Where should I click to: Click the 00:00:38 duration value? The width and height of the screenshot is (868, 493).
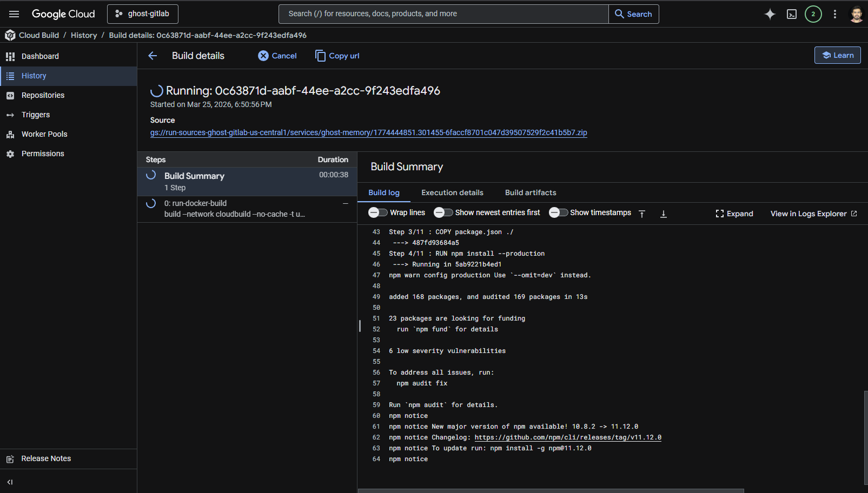[334, 175]
